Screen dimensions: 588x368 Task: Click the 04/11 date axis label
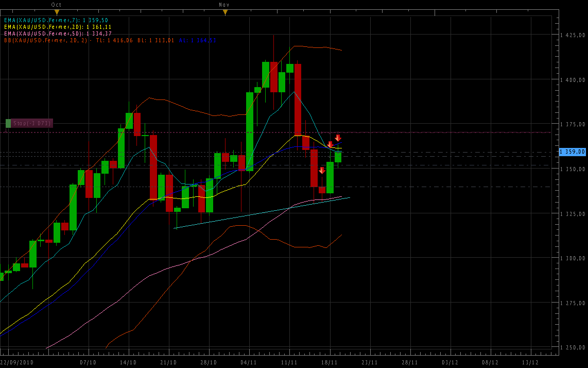click(249, 362)
